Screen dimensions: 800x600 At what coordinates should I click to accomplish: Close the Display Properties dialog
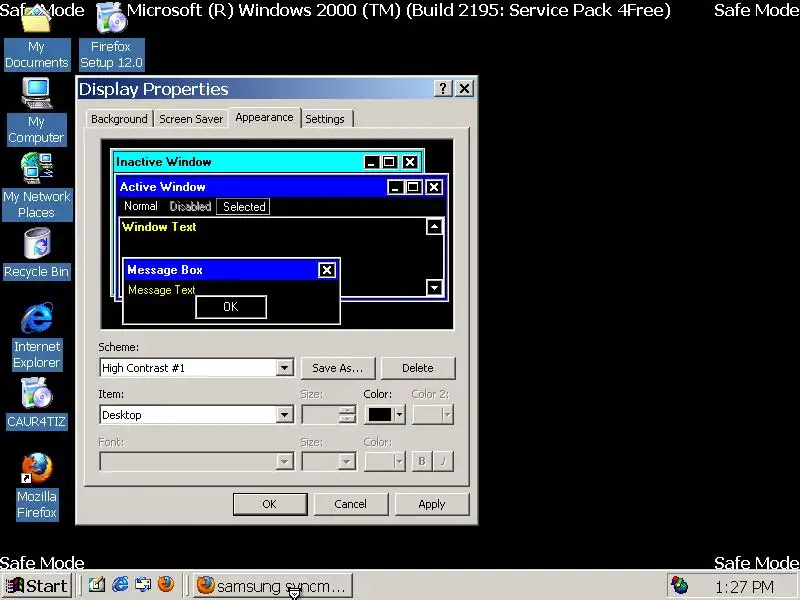(464, 89)
